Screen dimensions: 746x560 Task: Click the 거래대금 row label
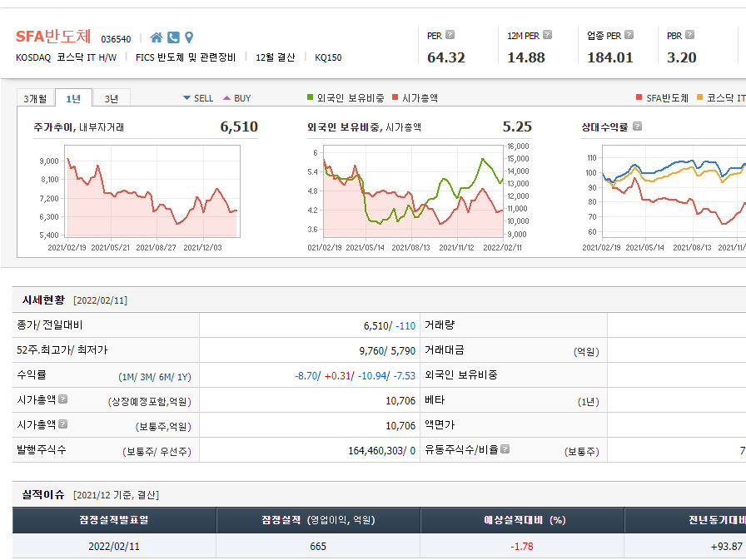pos(445,349)
